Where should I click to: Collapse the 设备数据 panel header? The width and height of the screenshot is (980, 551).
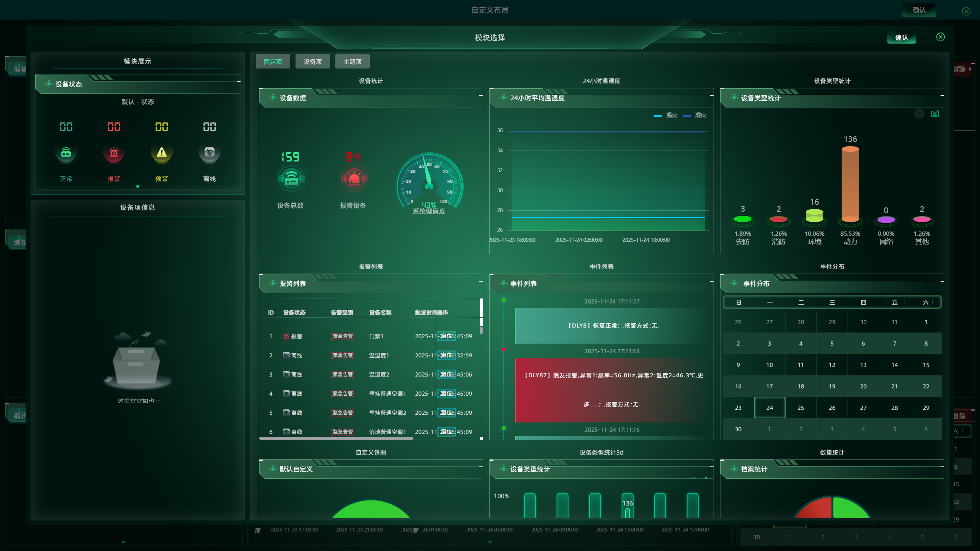coord(480,96)
